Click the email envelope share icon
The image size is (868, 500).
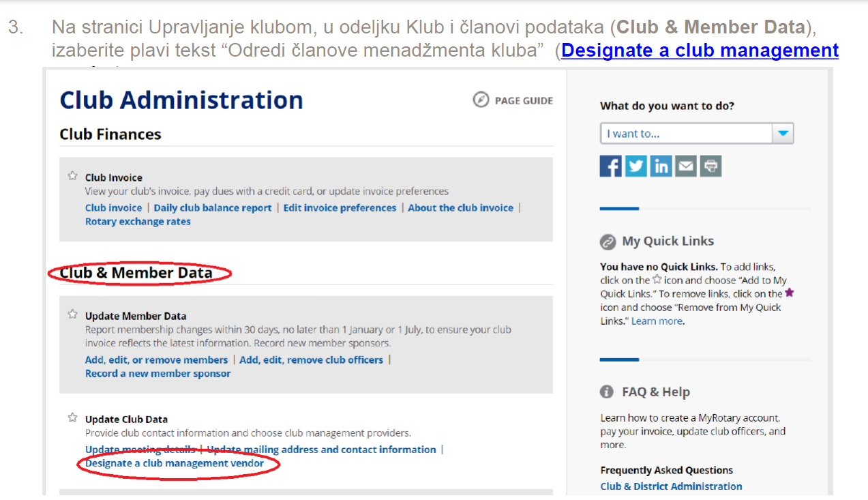point(685,166)
